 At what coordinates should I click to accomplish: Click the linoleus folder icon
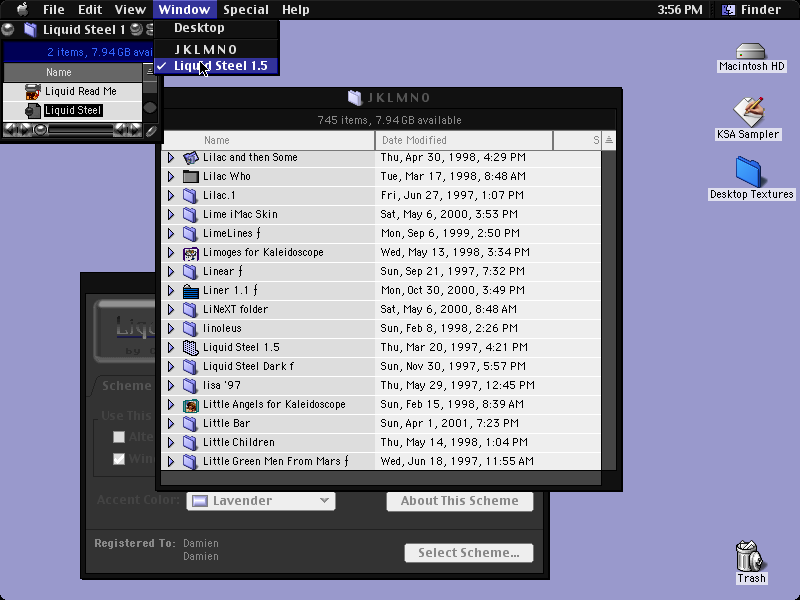pos(190,328)
